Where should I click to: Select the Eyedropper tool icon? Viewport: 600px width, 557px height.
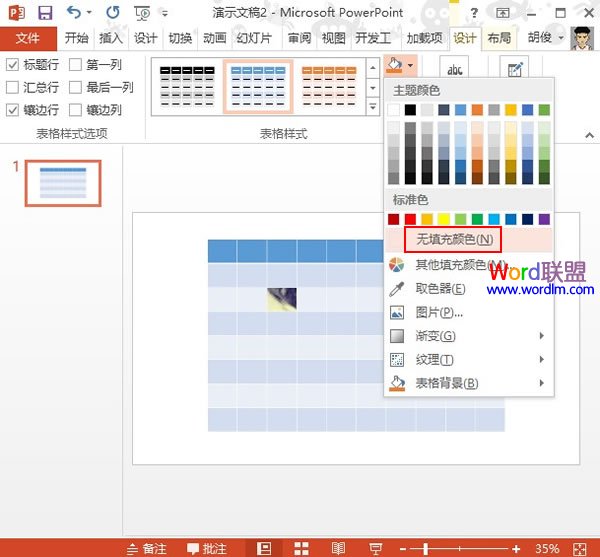396,289
